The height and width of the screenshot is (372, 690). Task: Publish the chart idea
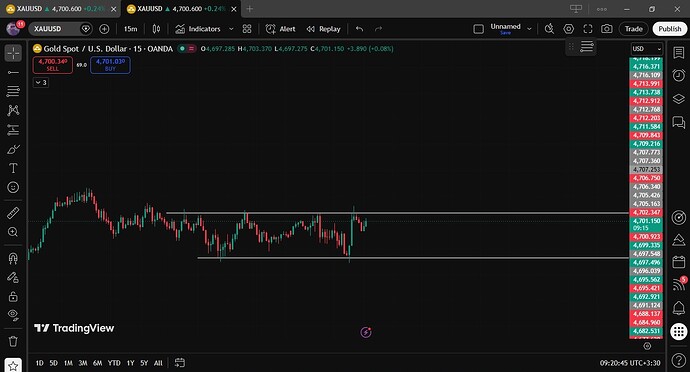(670, 29)
